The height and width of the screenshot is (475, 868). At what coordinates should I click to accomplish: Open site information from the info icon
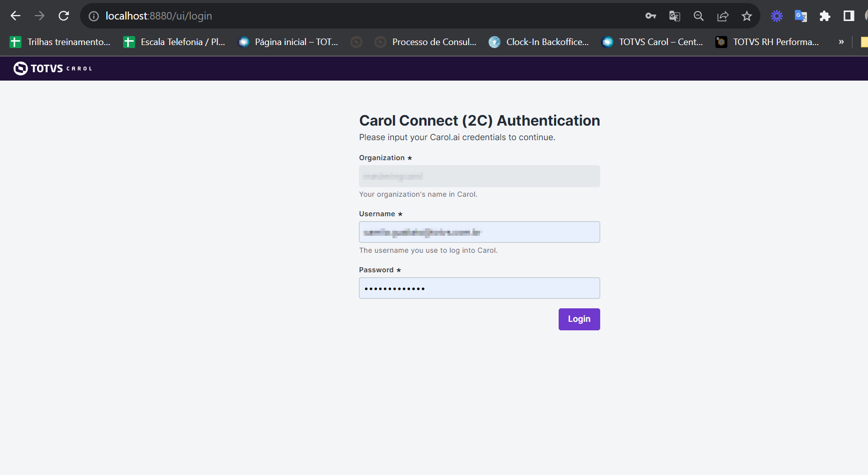click(93, 16)
